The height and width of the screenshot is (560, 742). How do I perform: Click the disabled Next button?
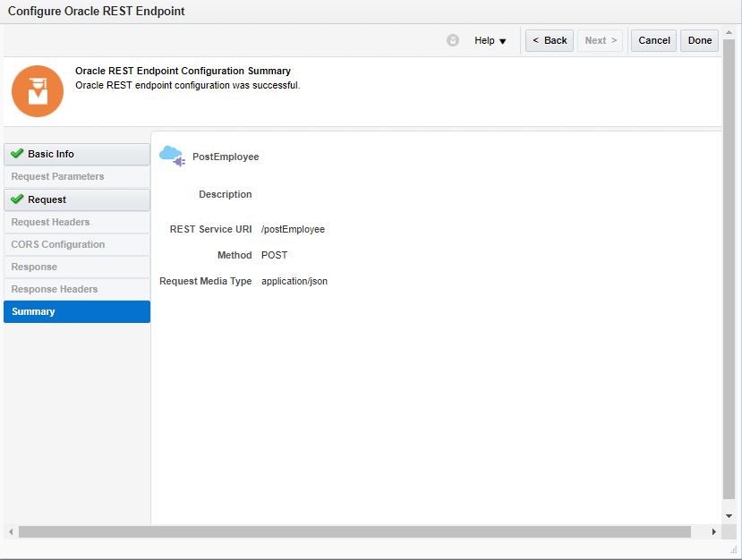tap(600, 40)
